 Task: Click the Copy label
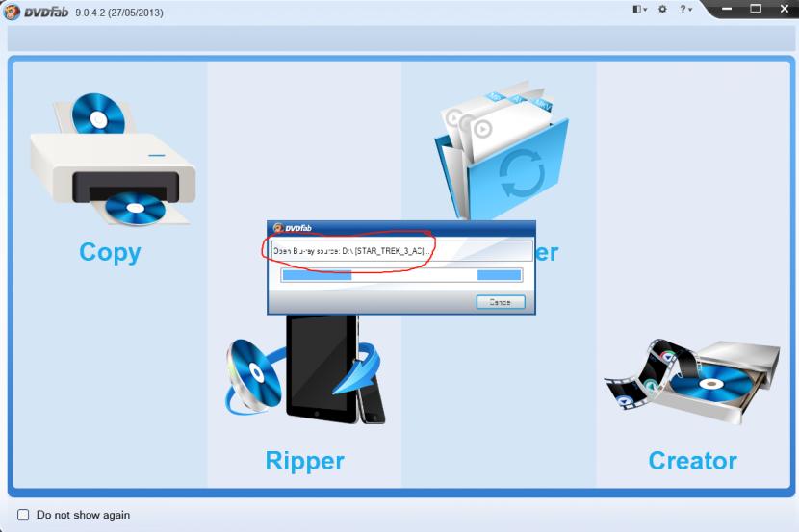110,252
